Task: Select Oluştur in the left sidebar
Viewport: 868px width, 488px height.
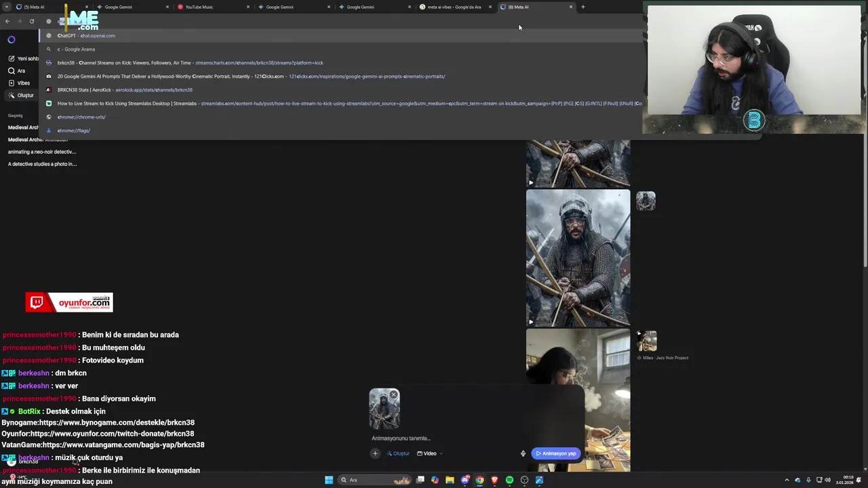Action: [21, 96]
